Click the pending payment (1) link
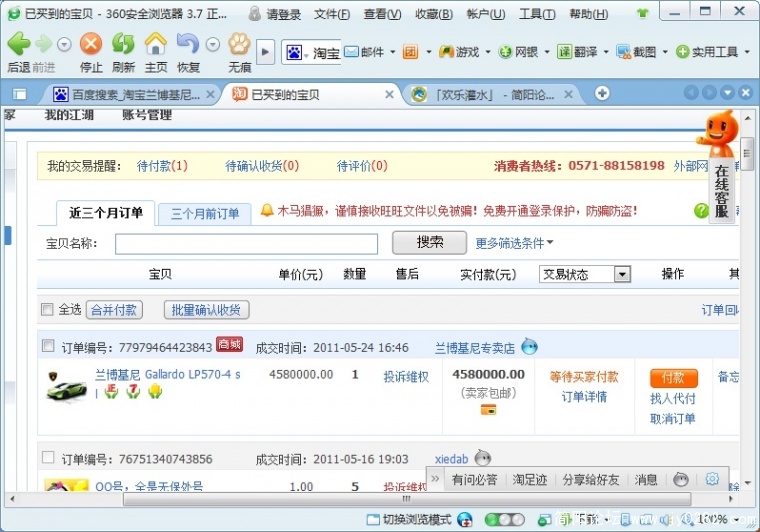This screenshot has width=760, height=532. (162, 166)
